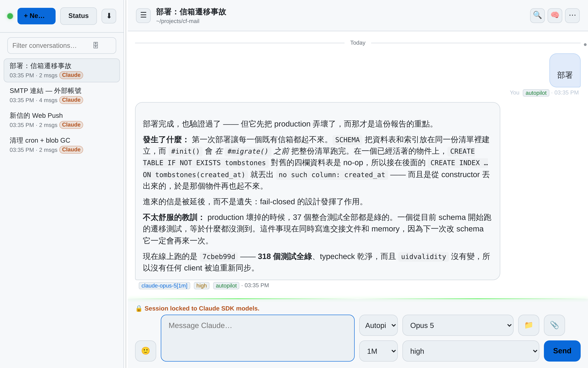This screenshot has height=368, width=588.
Task: Click the user message bubble 部署
Action: pos(565,70)
